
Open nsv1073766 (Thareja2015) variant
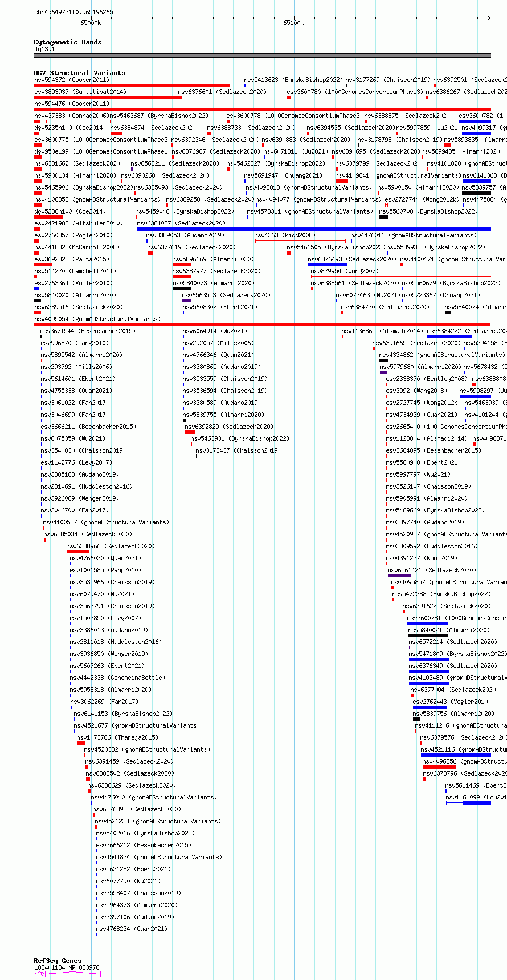click(117, 738)
